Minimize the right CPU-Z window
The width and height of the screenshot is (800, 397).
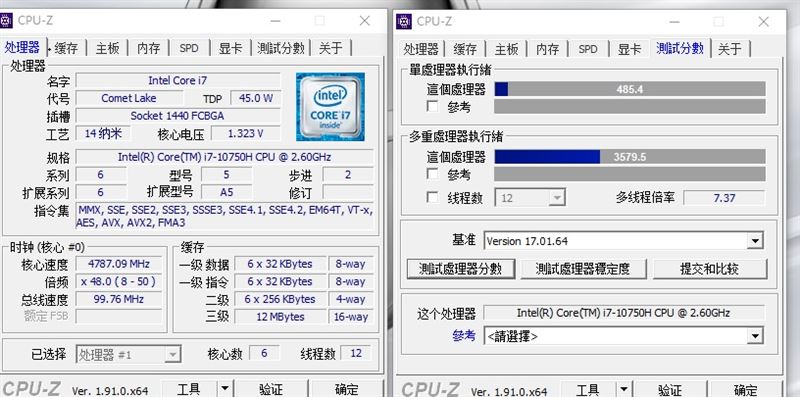click(x=674, y=22)
